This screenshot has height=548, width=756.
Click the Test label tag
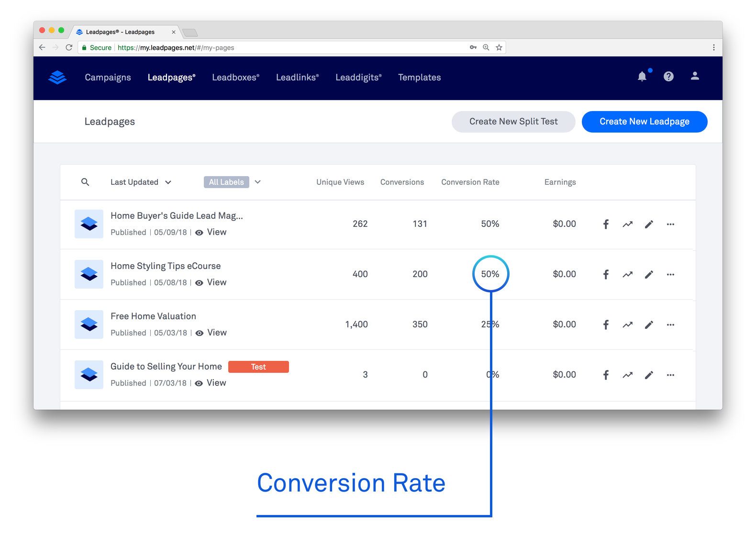[258, 367]
